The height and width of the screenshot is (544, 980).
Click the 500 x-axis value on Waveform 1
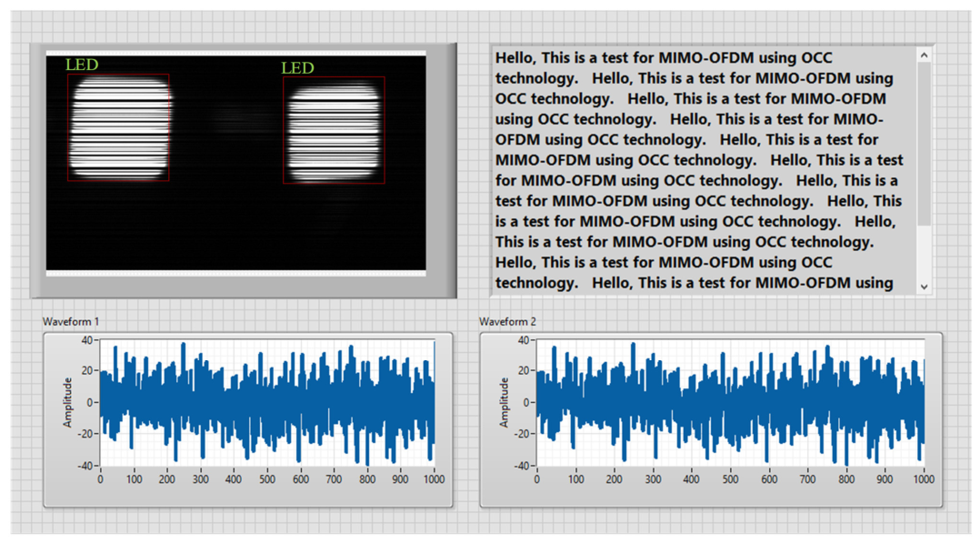[x=267, y=479]
